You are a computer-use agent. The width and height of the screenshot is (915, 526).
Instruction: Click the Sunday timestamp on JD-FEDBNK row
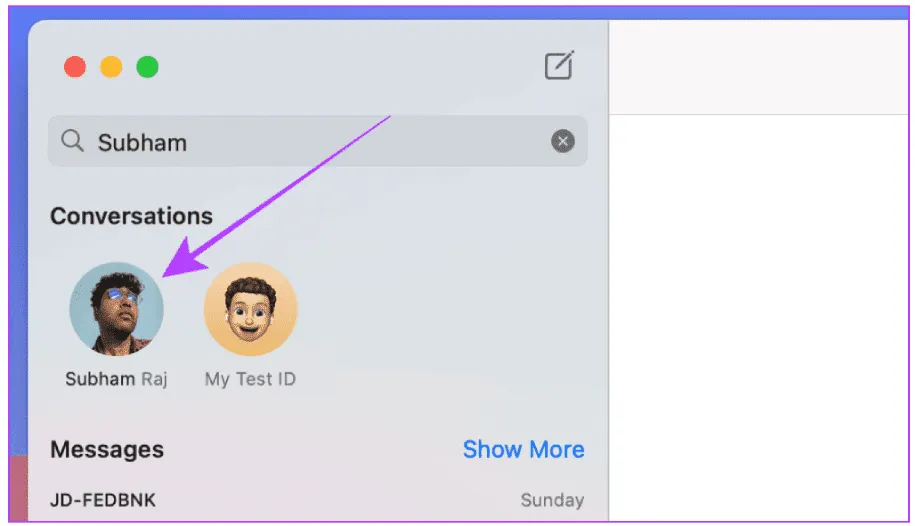pyautogui.click(x=552, y=499)
